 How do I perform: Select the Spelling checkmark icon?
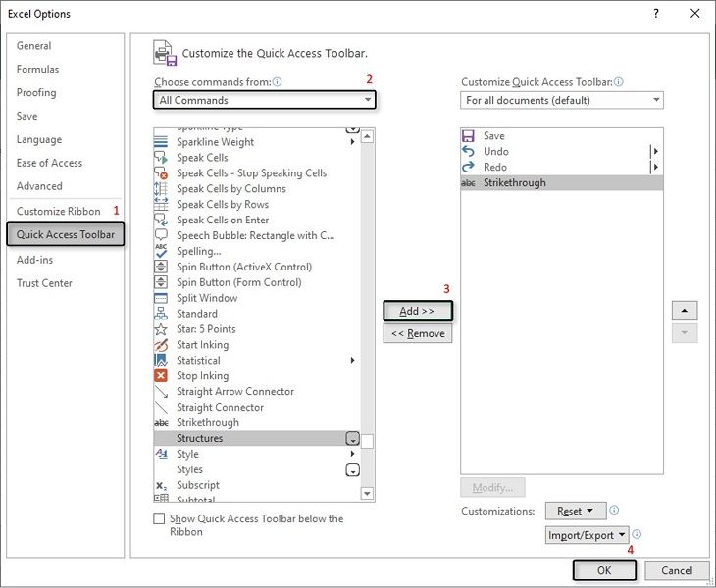click(x=161, y=251)
